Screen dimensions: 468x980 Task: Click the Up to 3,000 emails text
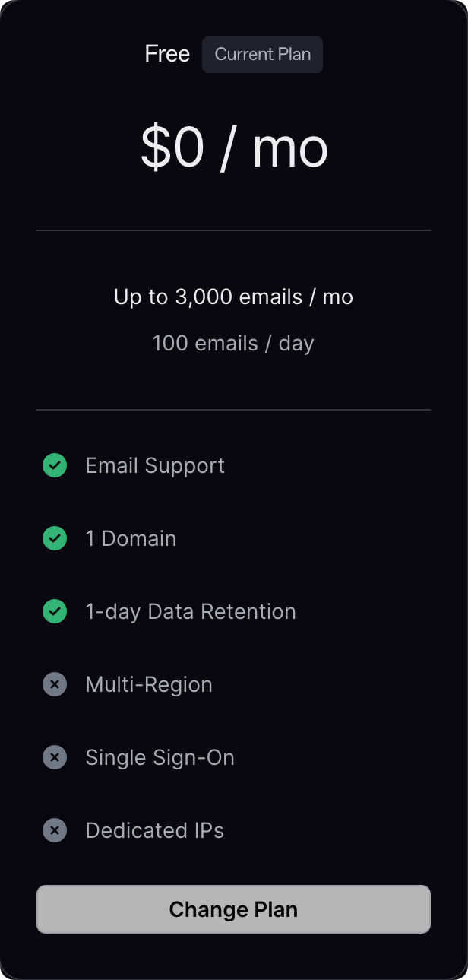coord(233,297)
